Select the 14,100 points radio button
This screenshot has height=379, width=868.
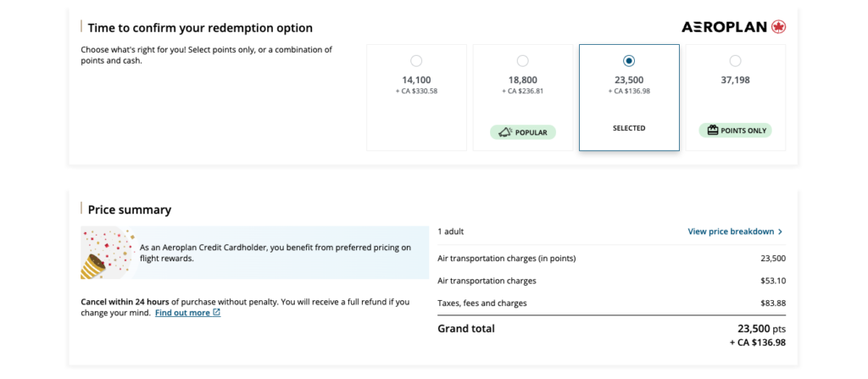click(416, 61)
